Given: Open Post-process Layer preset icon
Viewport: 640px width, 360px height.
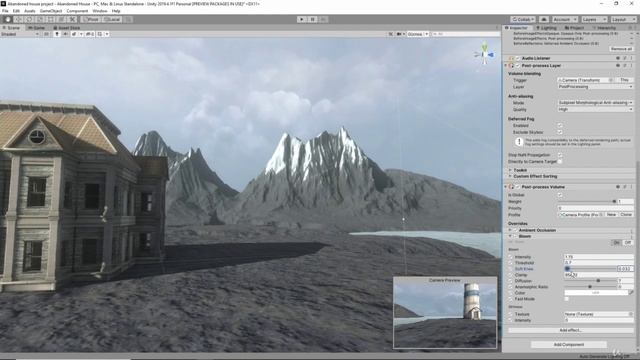Looking at the screenshot, I should [625, 66].
